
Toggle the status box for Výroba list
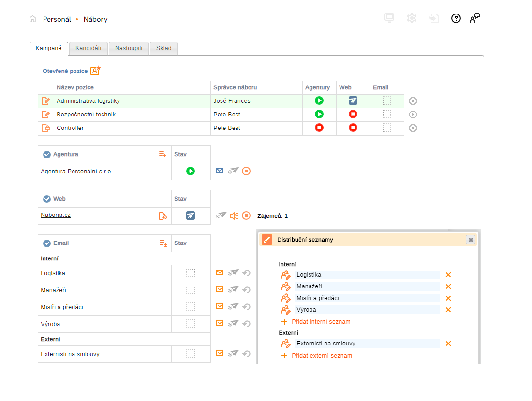click(191, 324)
